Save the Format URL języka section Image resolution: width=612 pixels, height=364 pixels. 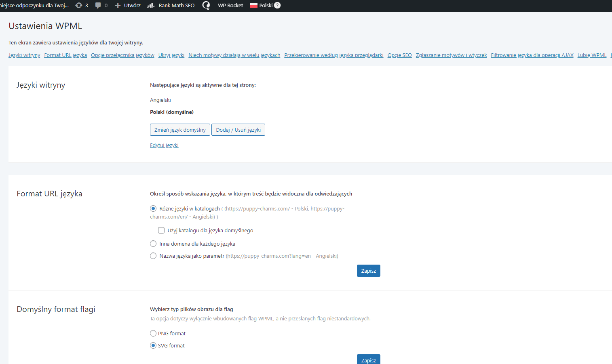click(x=368, y=271)
